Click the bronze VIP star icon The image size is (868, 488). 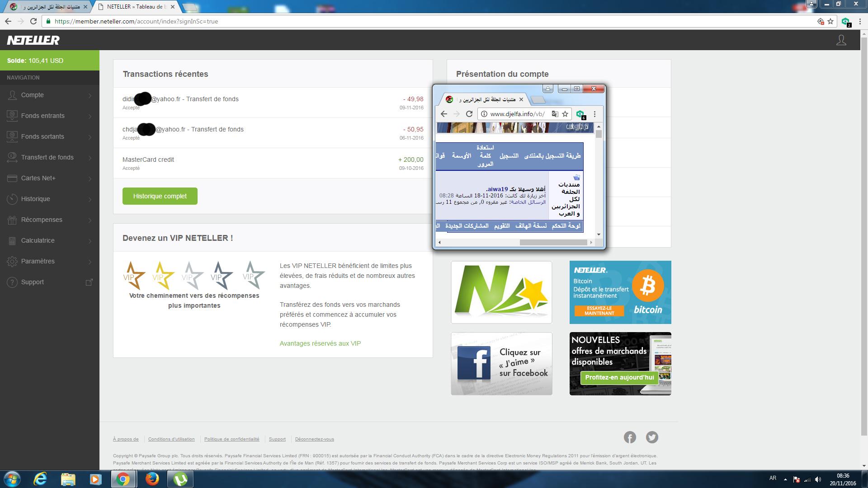pyautogui.click(x=134, y=275)
